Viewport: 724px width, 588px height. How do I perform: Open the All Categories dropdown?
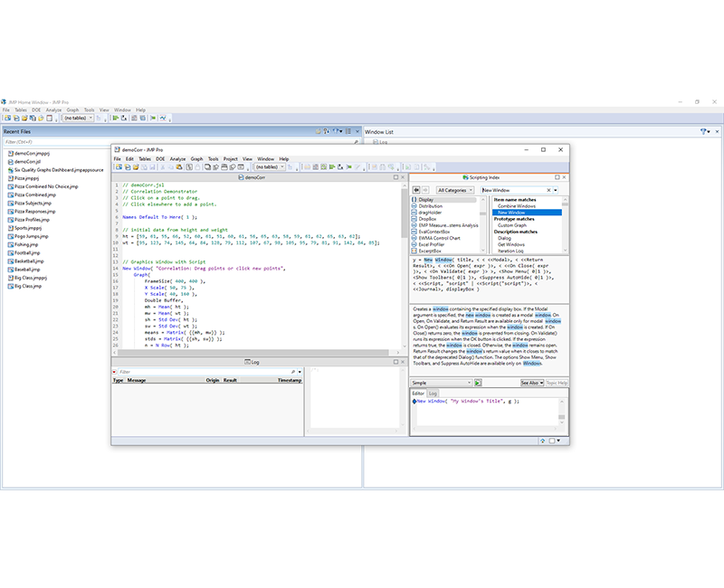click(x=454, y=189)
